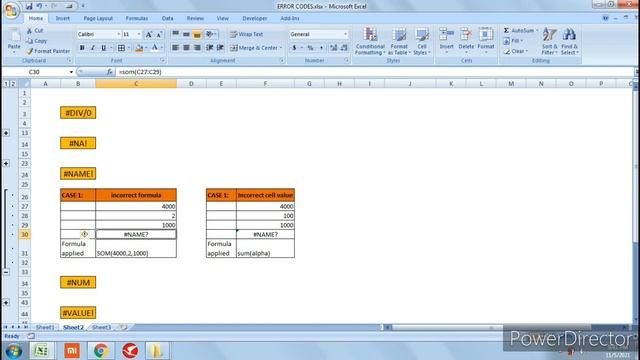Click the Office Button orb
Image resolution: width=640 pixels, height=360 pixels.
pyautogui.click(x=11, y=10)
